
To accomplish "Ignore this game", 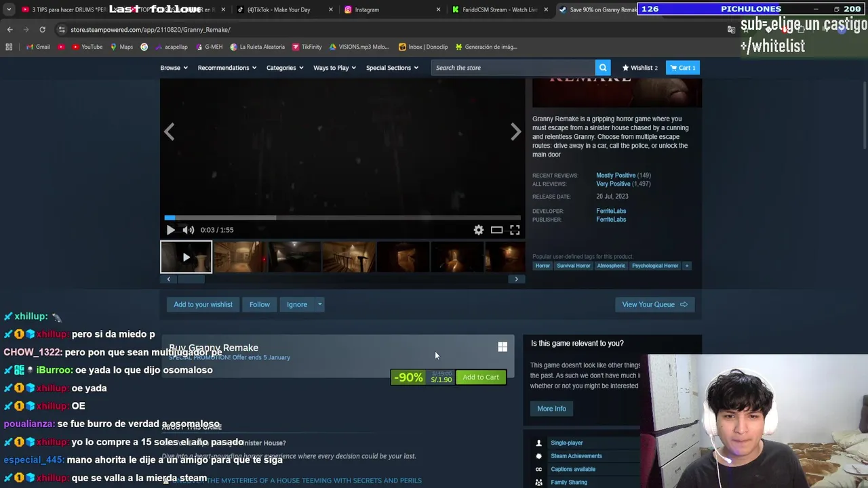I will 297,304.
